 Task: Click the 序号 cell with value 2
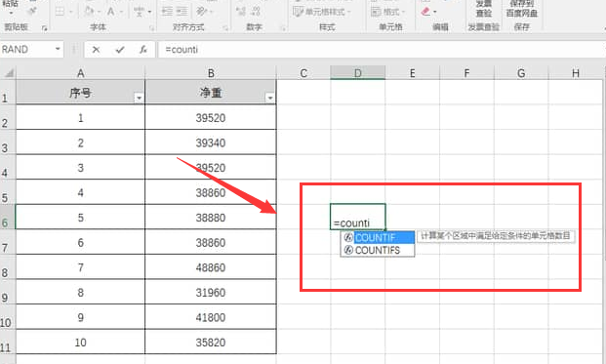[80, 142]
